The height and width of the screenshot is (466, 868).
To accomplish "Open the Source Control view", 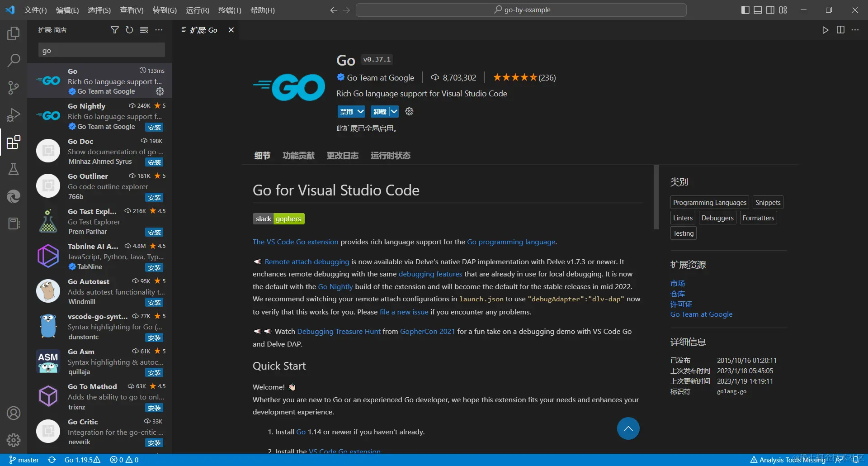I will tap(14, 87).
